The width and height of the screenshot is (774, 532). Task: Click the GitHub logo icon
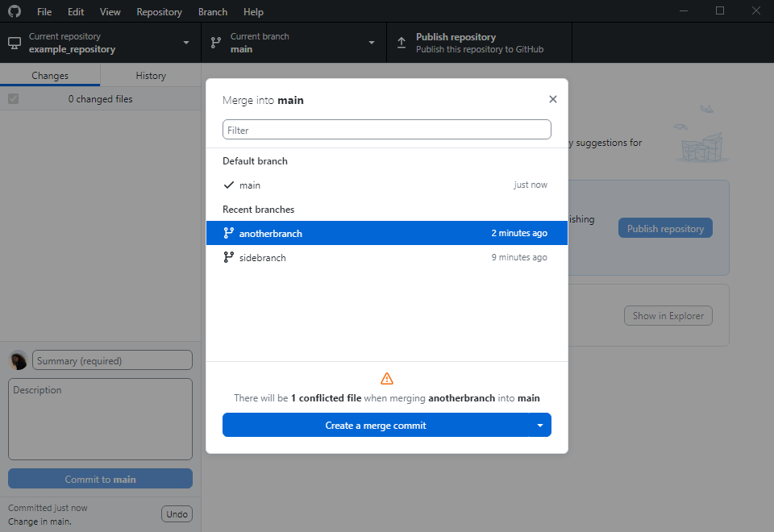15,10
